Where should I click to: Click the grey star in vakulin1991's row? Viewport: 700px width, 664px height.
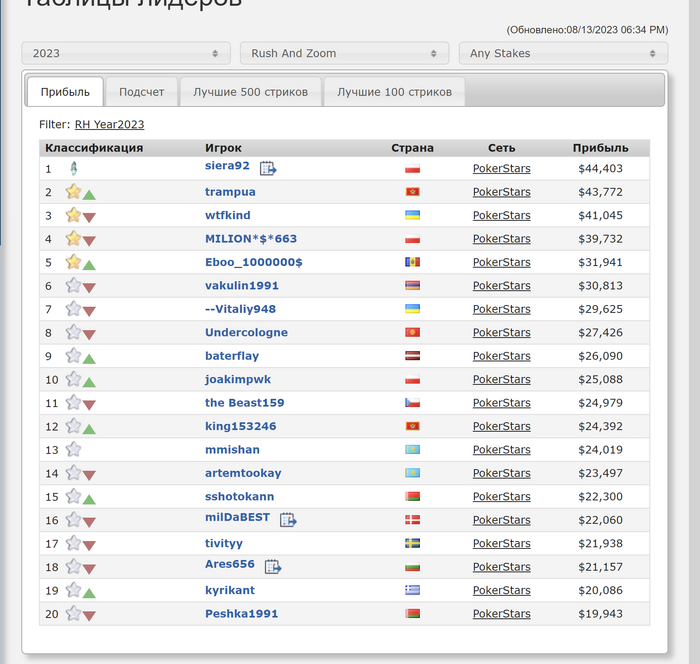tap(73, 285)
